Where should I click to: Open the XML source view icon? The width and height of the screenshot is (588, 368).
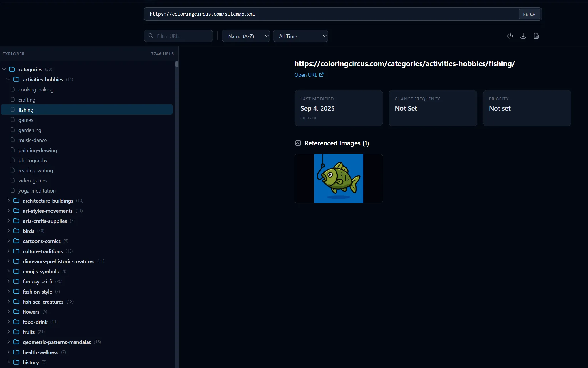click(510, 36)
